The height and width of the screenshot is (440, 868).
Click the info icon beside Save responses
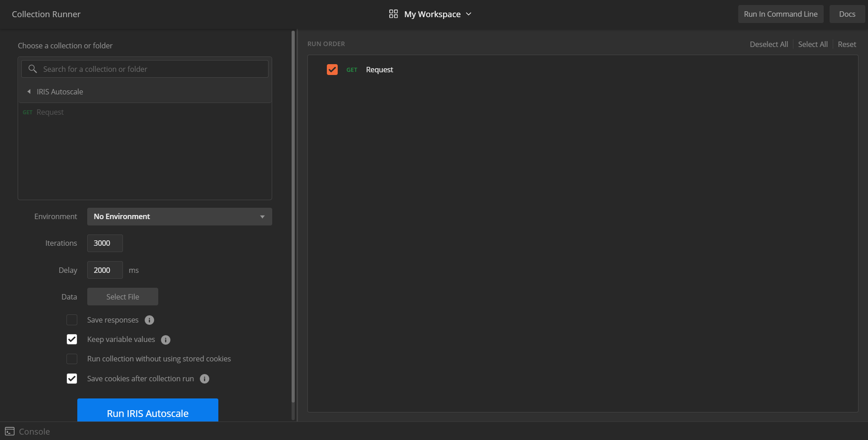point(149,320)
